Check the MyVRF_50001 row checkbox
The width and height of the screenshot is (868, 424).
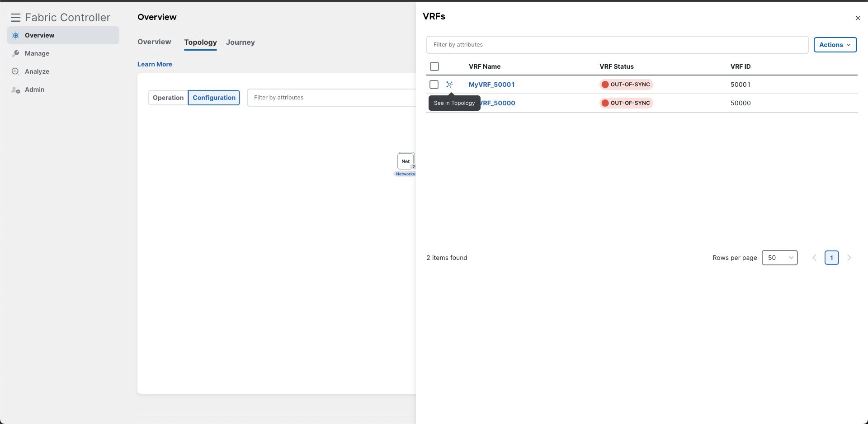[434, 85]
